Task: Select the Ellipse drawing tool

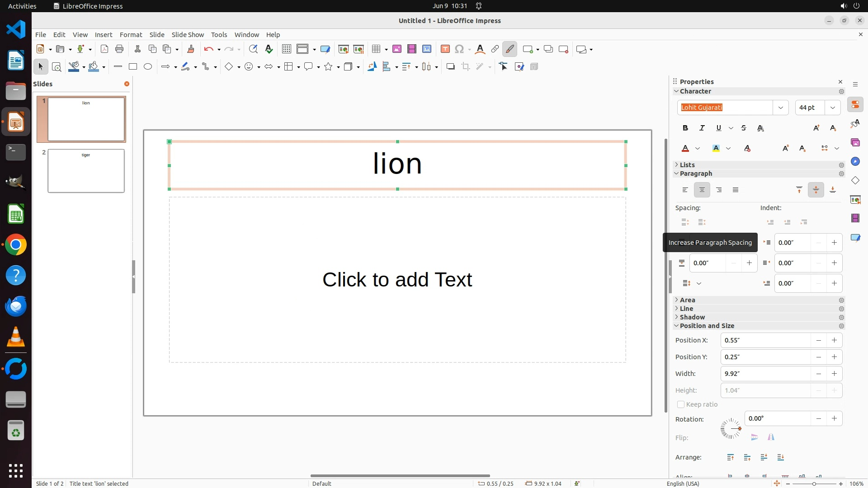Action: [148, 67]
